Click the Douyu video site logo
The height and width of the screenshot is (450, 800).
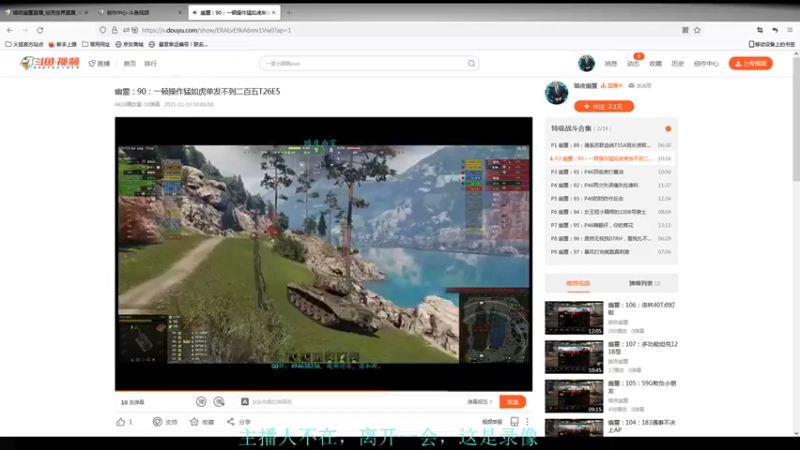point(49,63)
